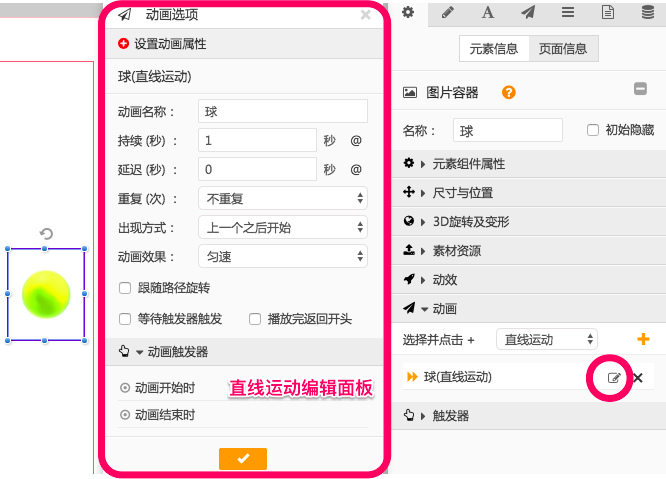Check the 初始隐藏 option
This screenshot has height=479, width=666.
(x=593, y=130)
